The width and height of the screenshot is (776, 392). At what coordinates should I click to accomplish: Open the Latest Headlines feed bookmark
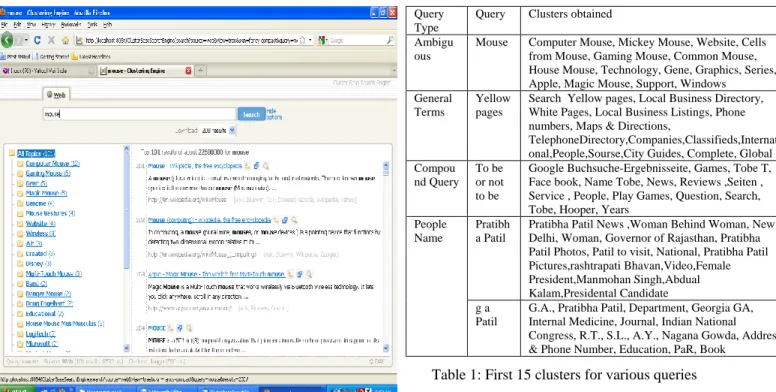pos(91,56)
